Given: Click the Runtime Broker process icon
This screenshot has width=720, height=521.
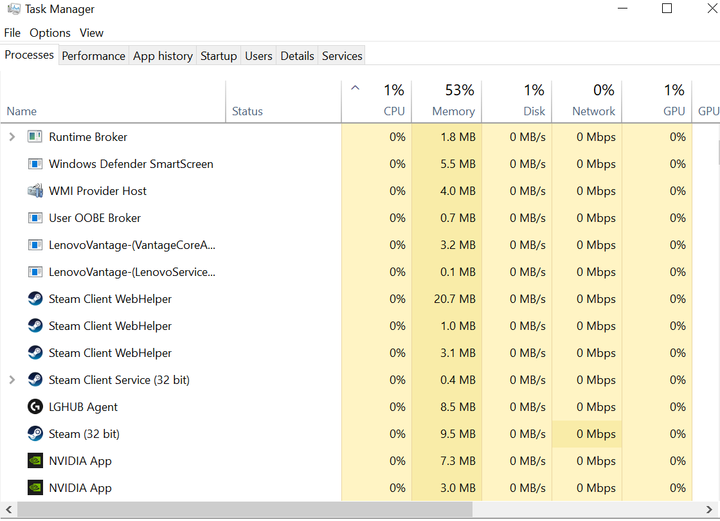Looking at the screenshot, I should 35,137.
